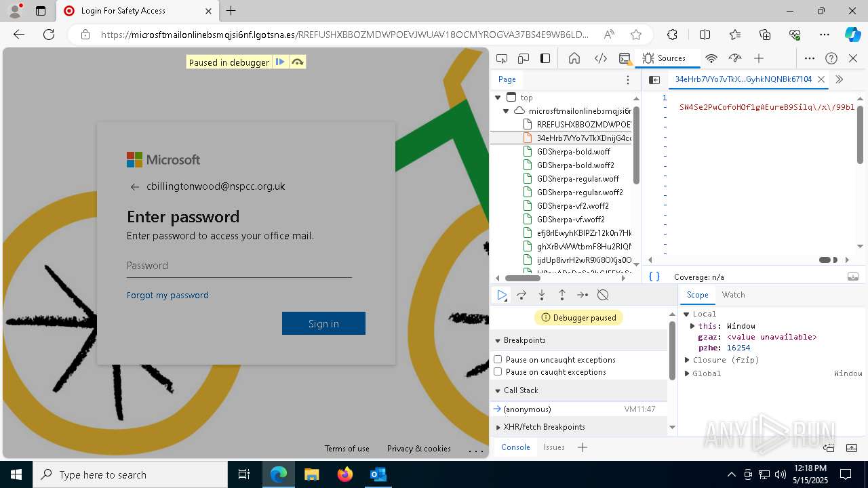Open the Collections toolbar icon
Viewport: 868px width, 488px height.
(x=765, y=35)
